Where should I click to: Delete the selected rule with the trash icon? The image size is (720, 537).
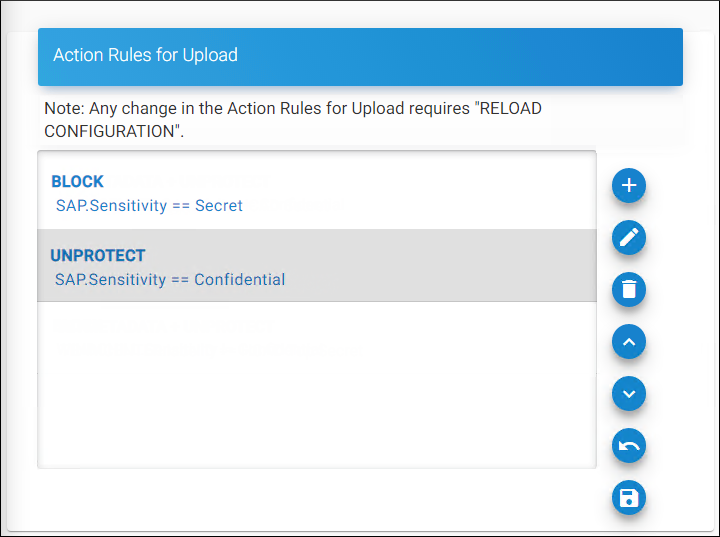(629, 290)
